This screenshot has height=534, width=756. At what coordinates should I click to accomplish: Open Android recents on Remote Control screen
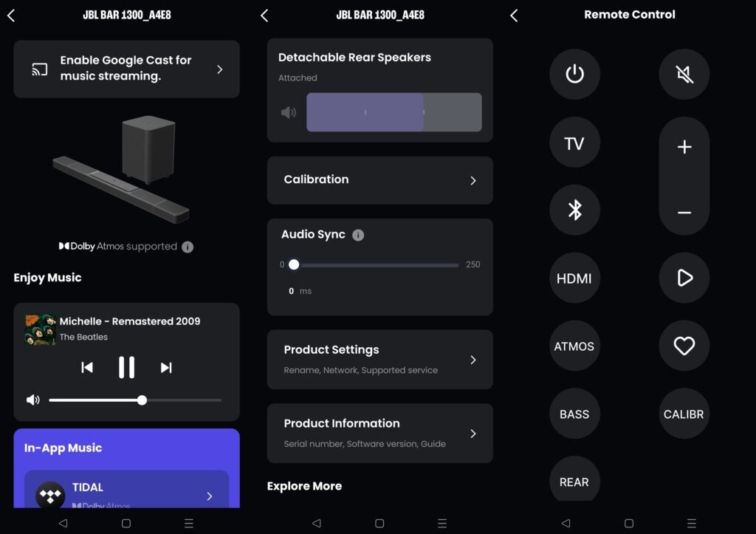691,524
